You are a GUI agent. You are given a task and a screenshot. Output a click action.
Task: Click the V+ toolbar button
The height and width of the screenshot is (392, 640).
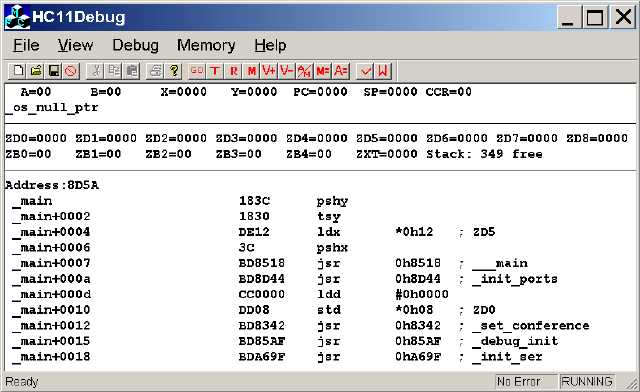click(269, 71)
